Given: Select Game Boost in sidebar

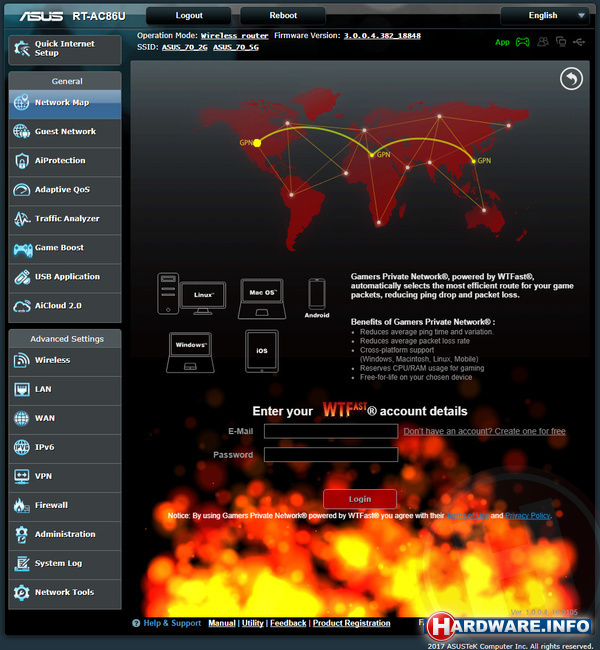Looking at the screenshot, I should (65, 248).
